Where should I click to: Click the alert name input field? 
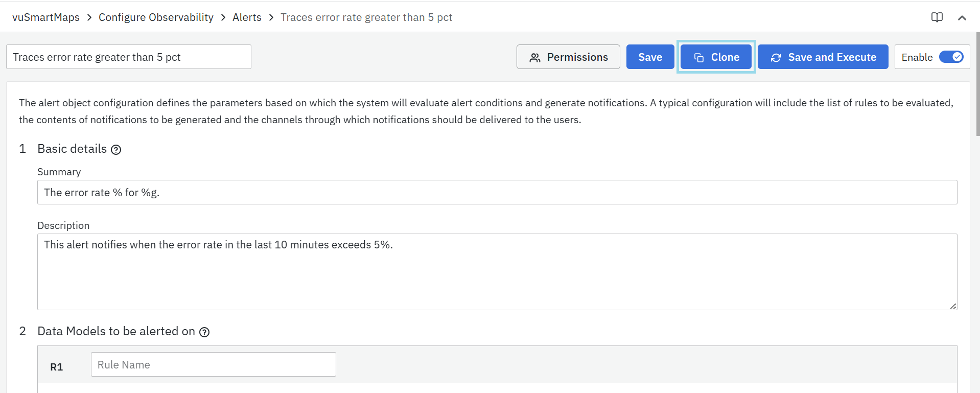(x=128, y=57)
